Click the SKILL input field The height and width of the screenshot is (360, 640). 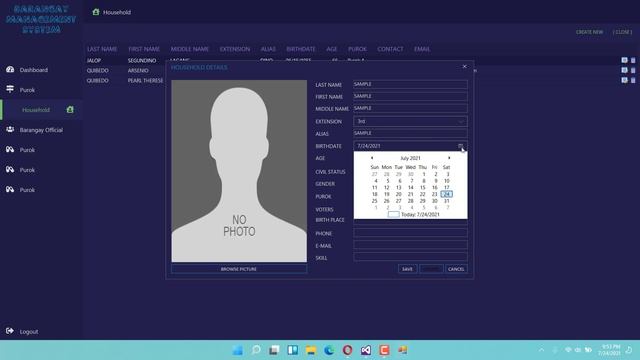click(x=410, y=257)
